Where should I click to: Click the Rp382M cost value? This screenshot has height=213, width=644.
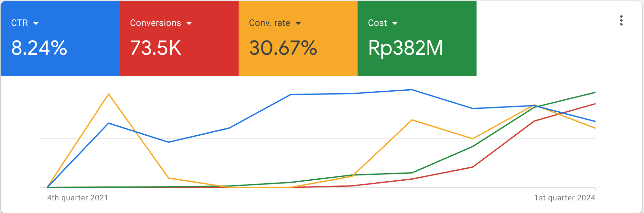coord(406,48)
